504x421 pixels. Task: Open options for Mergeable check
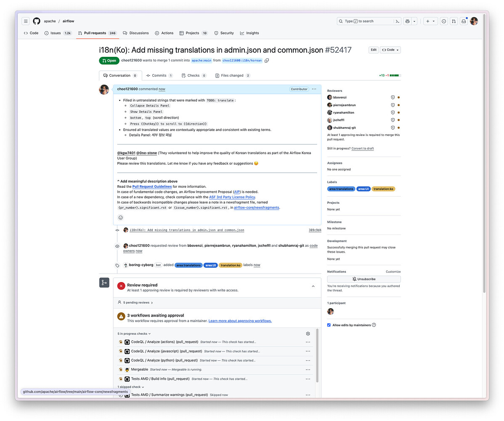coord(308,370)
